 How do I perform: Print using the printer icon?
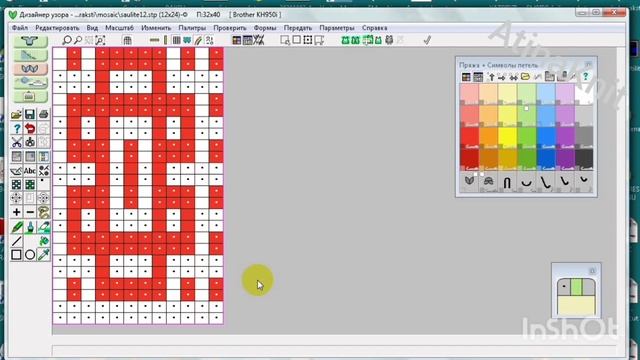click(43, 115)
